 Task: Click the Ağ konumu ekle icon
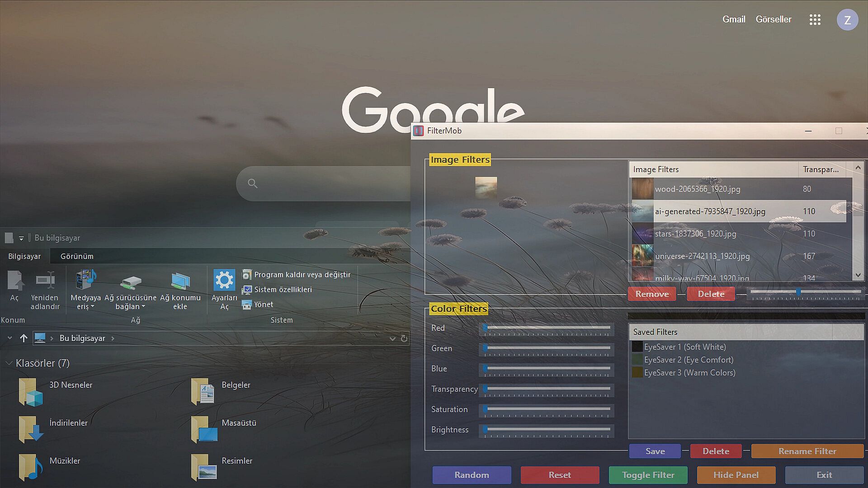[180, 281]
